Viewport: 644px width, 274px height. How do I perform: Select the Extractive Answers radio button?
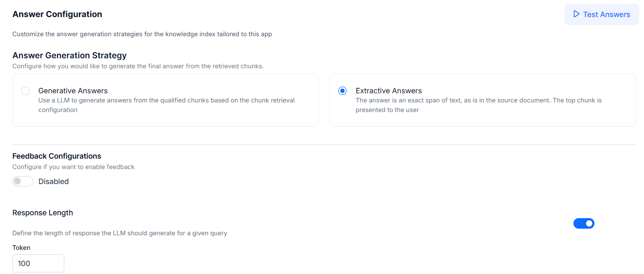pos(342,91)
